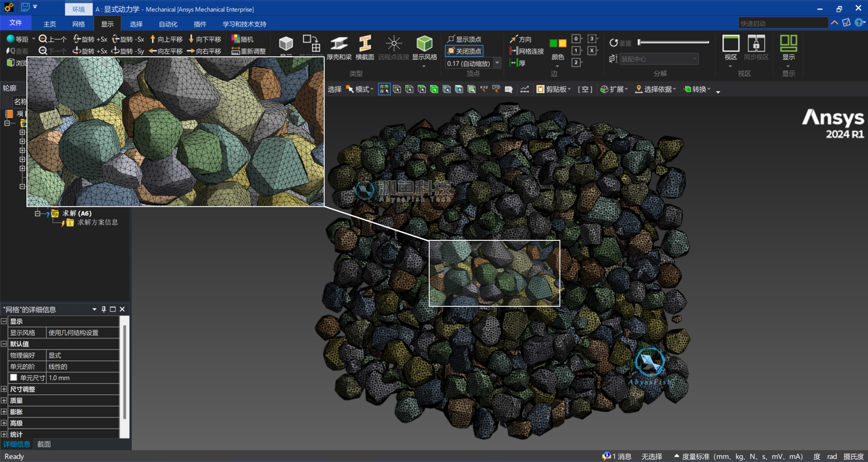868x462 pixels.
Task: Click the explode view slider
Action: [673, 42]
